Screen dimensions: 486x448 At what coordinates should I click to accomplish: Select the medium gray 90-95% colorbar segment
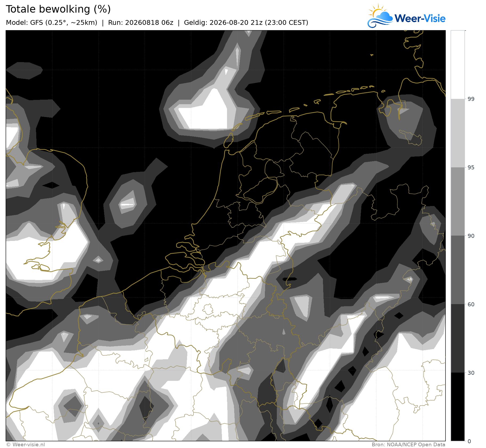point(457,201)
